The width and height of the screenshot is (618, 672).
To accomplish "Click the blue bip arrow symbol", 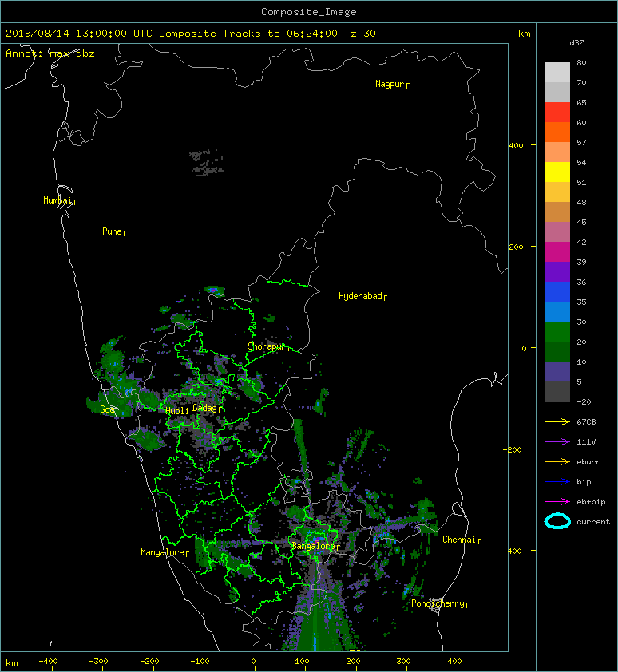I will (557, 482).
